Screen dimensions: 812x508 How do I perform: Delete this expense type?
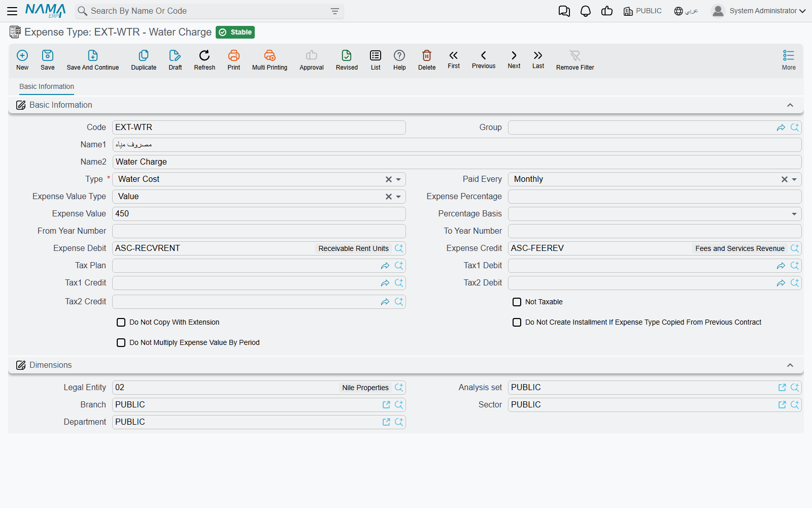427,59
